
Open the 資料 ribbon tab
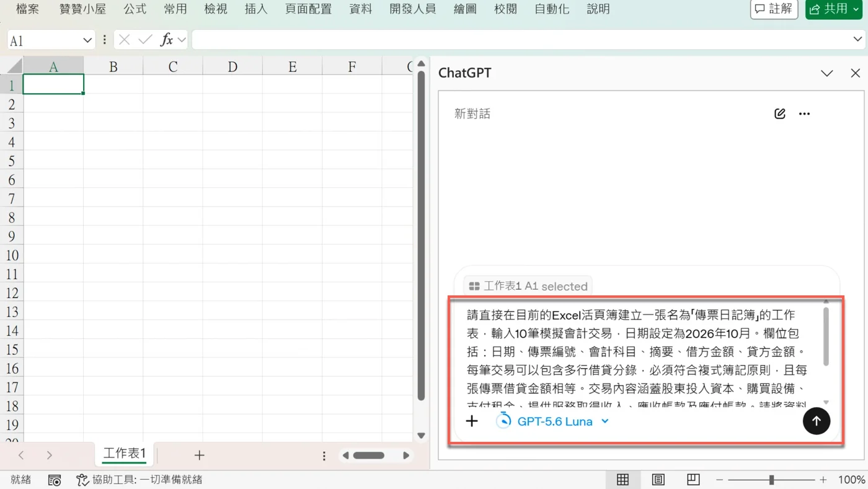[360, 9]
